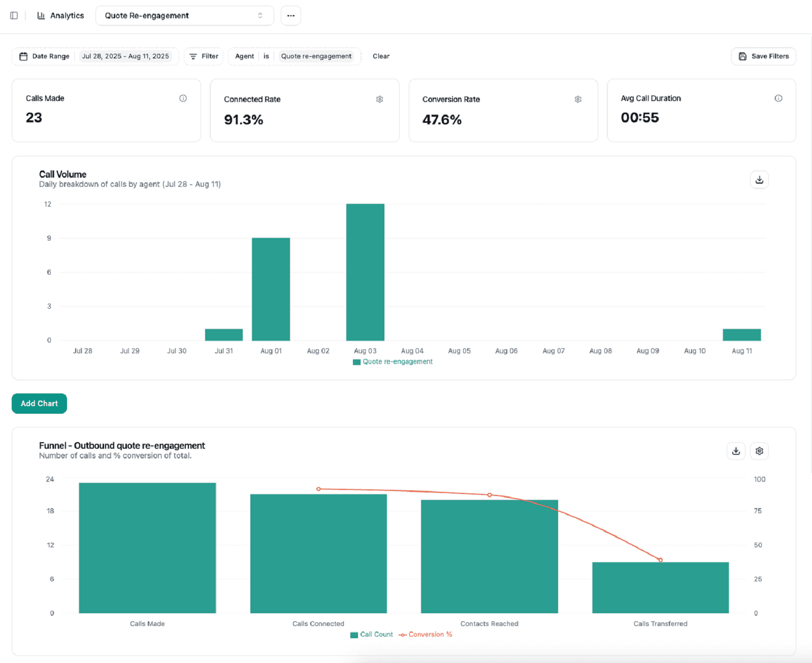Clear the applied filters
The width and height of the screenshot is (812, 663).
coord(381,56)
